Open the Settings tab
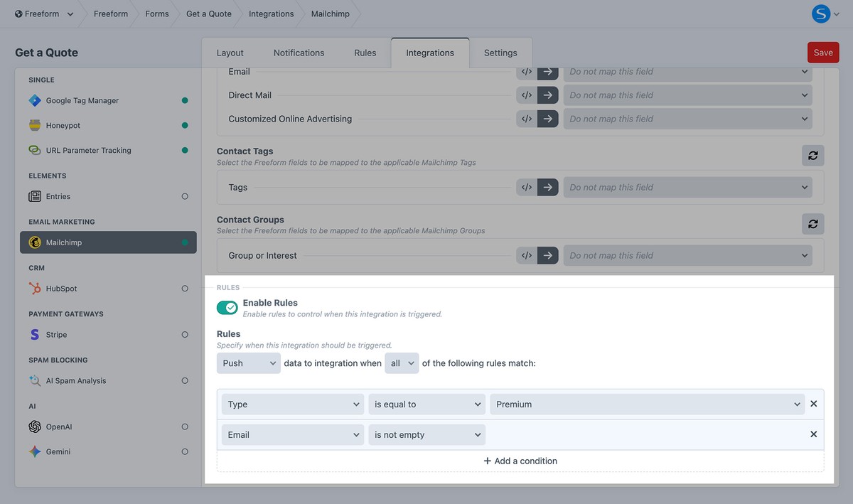This screenshot has height=504, width=853. pyautogui.click(x=500, y=53)
